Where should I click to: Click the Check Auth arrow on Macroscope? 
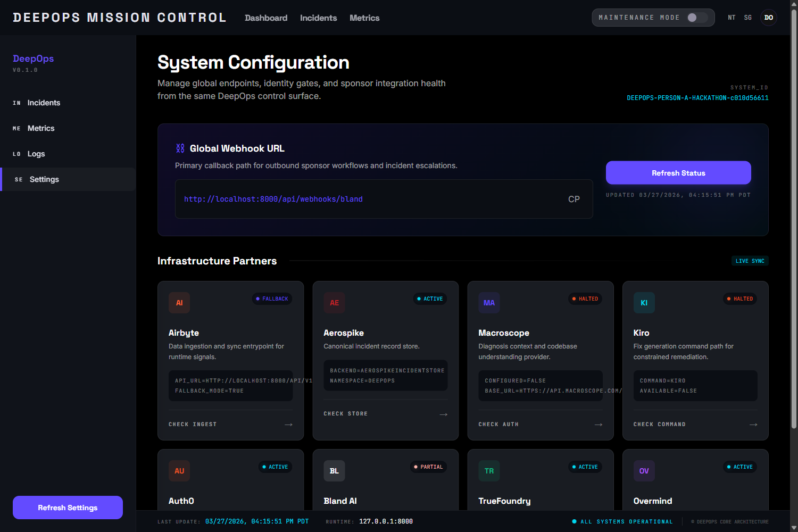pos(598,425)
